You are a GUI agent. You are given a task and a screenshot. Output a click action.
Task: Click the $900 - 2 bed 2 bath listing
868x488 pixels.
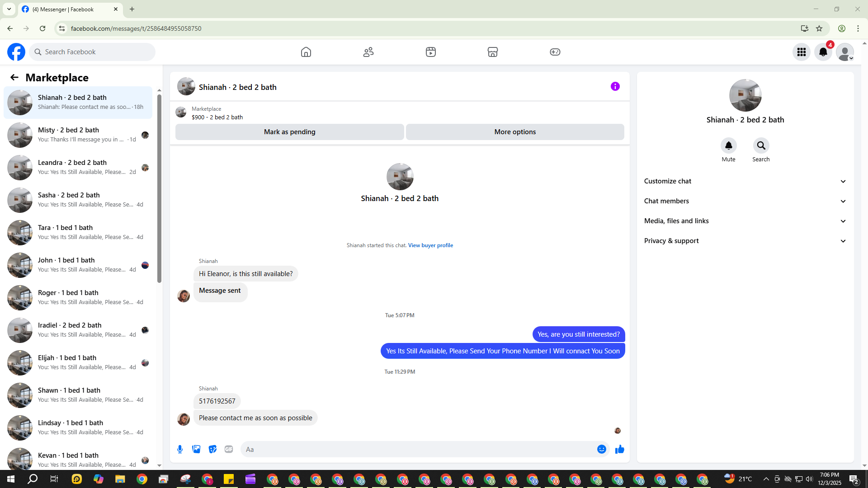point(217,117)
